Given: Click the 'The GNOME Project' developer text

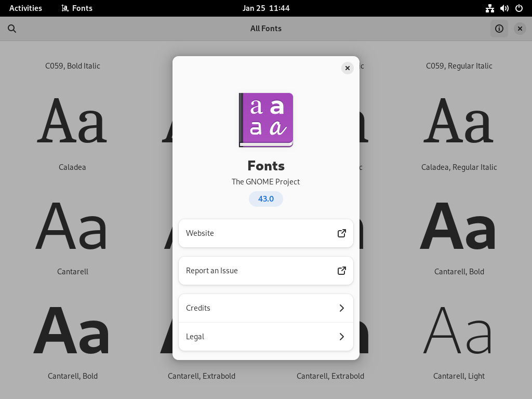Looking at the screenshot, I should (x=265, y=182).
